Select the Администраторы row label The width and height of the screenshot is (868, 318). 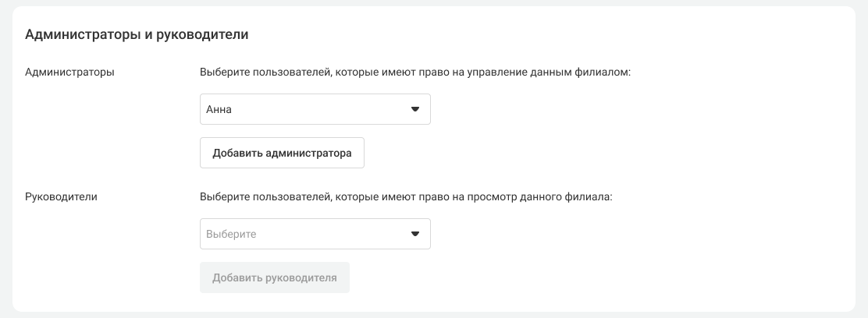click(x=70, y=72)
